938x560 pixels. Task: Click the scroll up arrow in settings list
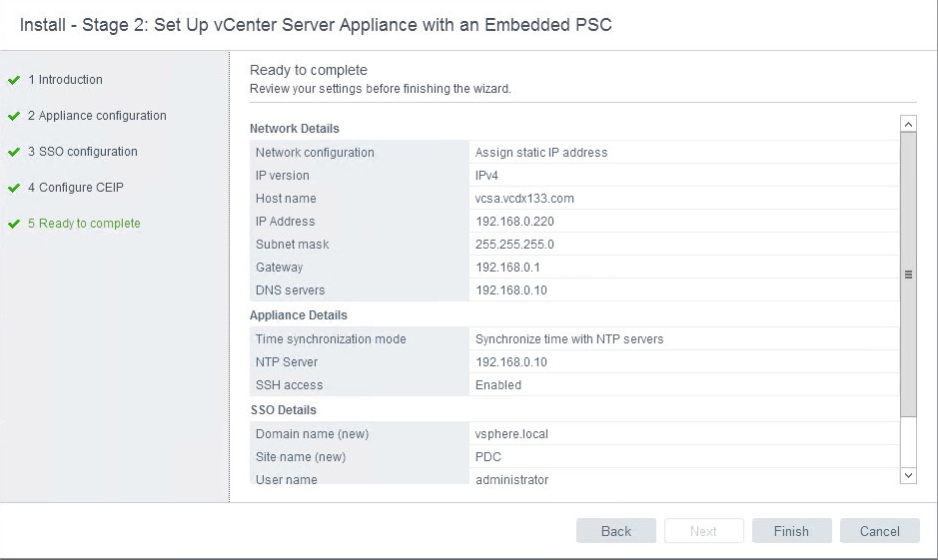pos(908,124)
